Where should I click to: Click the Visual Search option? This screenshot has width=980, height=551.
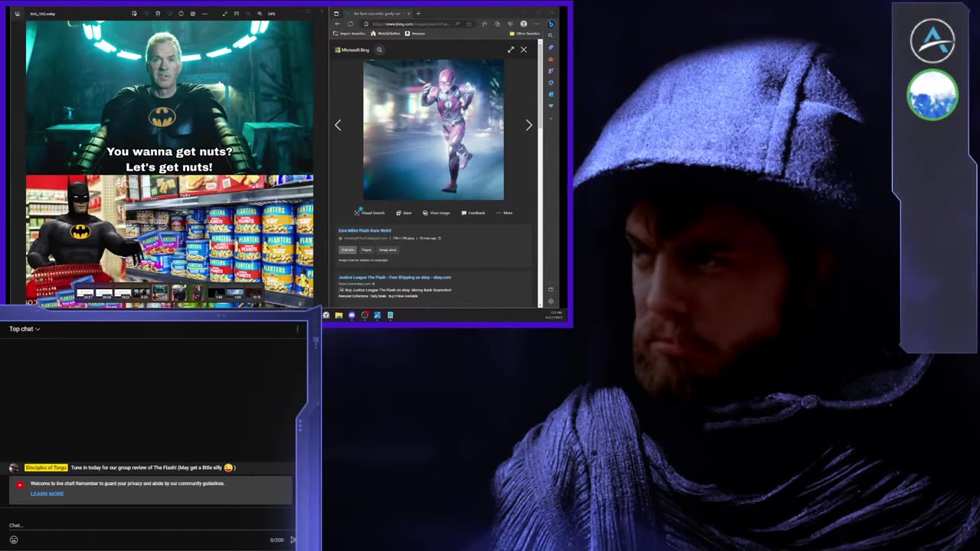[370, 213]
